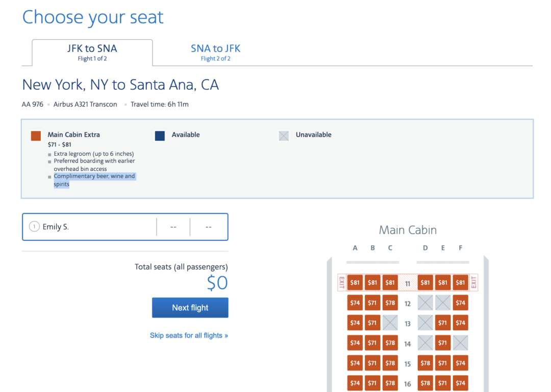Image resolution: width=551 pixels, height=392 pixels.
Task: Click the unavailable seat 14F
Action: tap(460, 342)
